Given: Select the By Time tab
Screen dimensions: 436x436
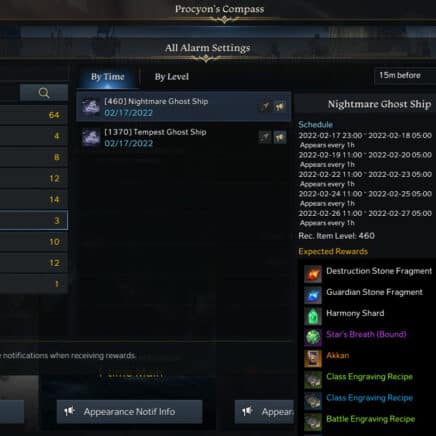Looking at the screenshot, I should pyautogui.click(x=108, y=77).
